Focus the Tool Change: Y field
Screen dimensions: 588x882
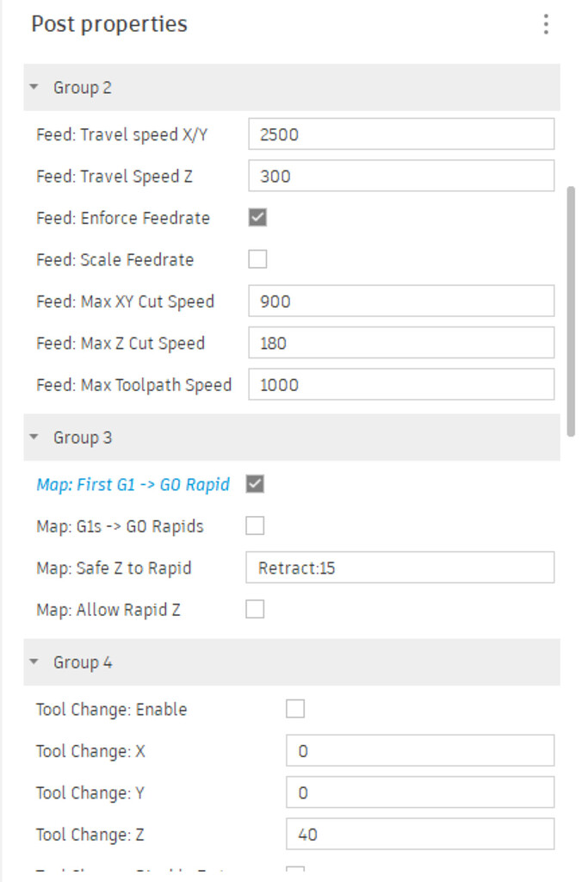420,792
